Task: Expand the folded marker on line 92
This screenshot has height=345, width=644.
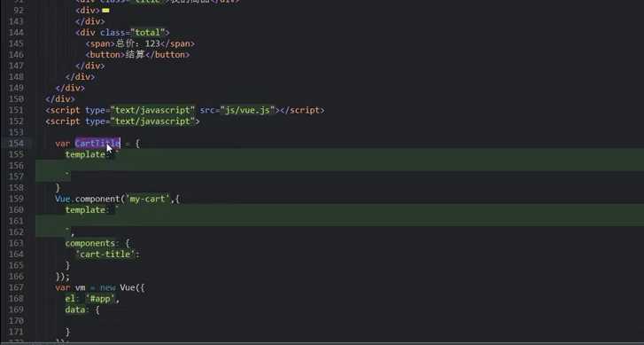Action: point(105,11)
